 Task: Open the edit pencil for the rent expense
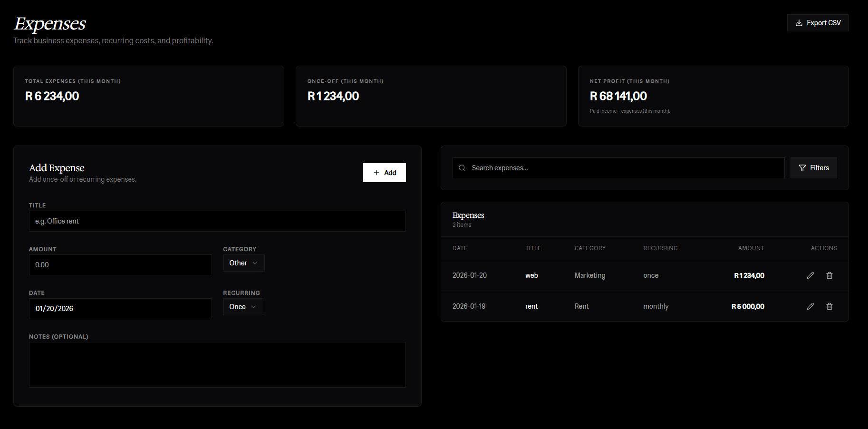[810, 306]
